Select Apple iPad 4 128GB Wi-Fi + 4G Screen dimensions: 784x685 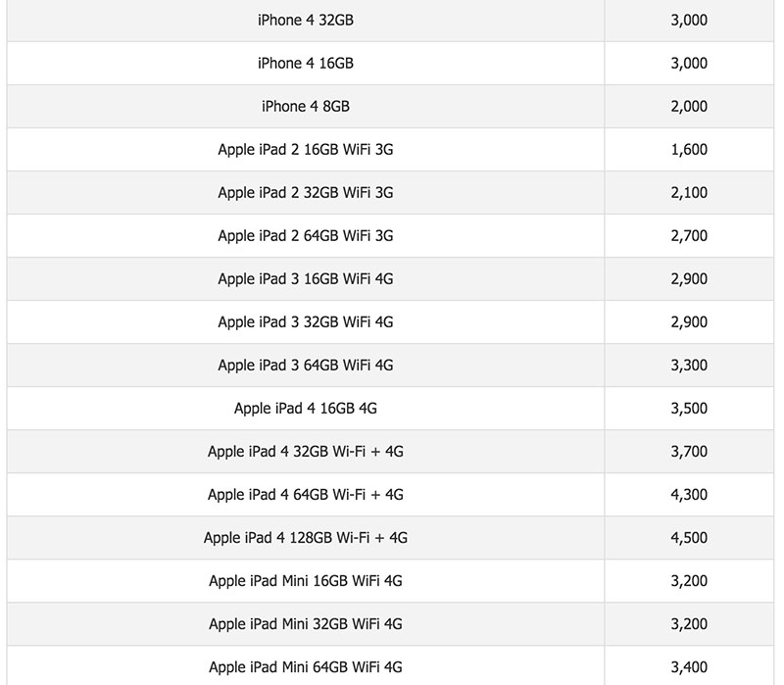click(x=305, y=538)
